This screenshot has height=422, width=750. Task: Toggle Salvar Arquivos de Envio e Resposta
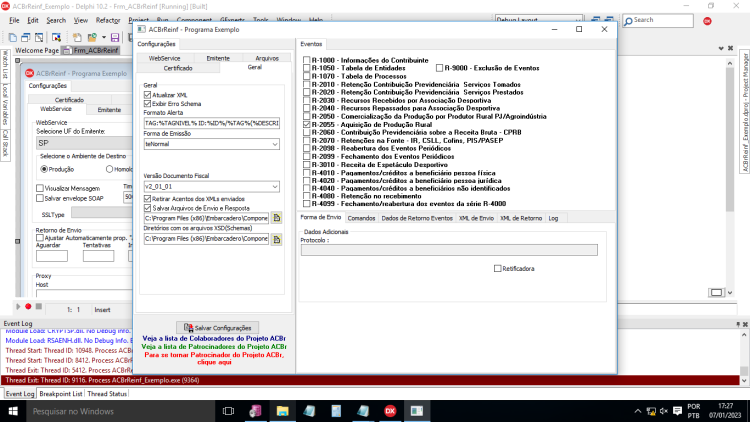pyautogui.click(x=147, y=208)
